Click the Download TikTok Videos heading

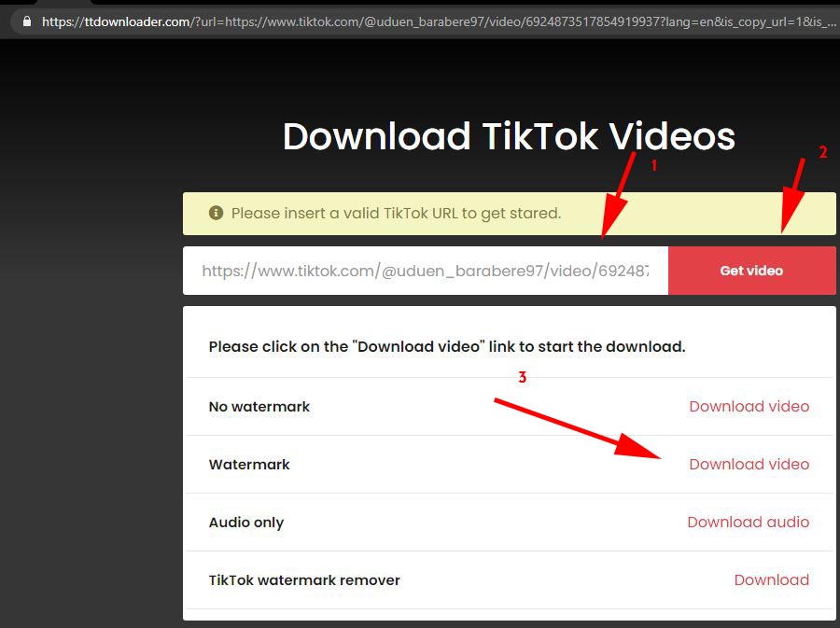click(509, 136)
